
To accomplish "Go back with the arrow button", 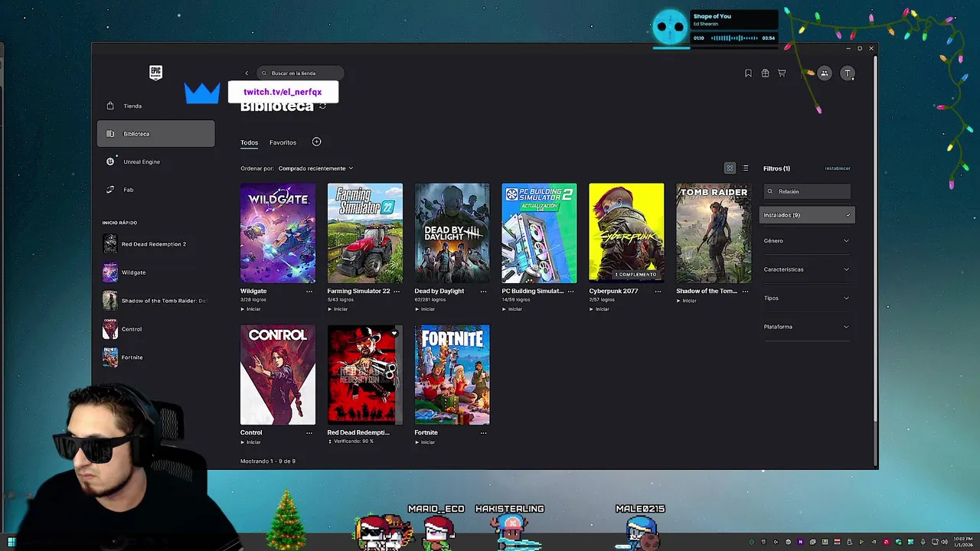I will pyautogui.click(x=247, y=73).
